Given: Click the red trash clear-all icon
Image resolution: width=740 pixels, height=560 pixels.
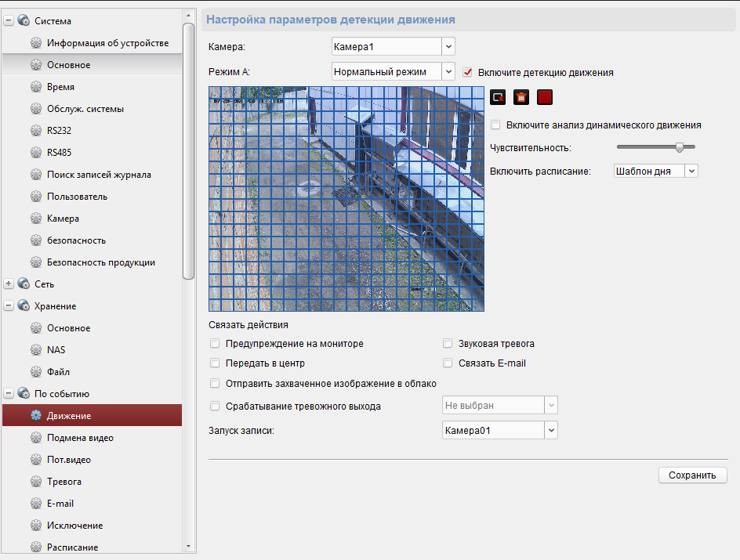Looking at the screenshot, I should [x=521, y=97].
